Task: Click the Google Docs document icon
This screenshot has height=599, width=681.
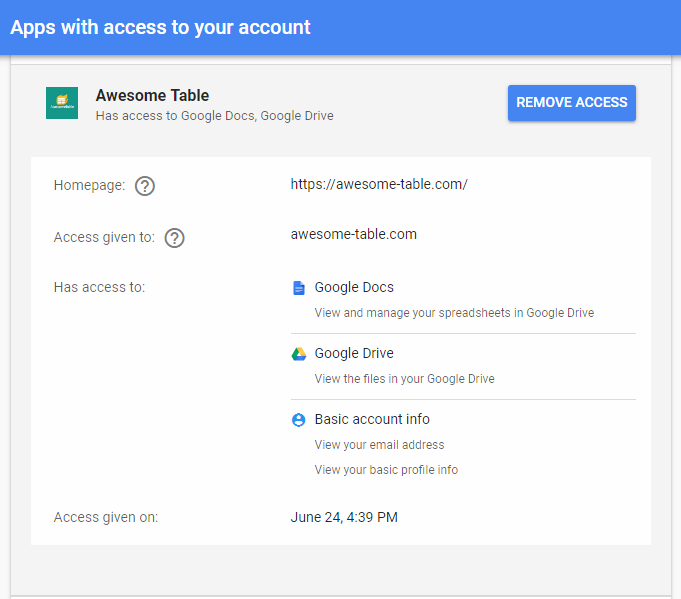Action: 299,288
